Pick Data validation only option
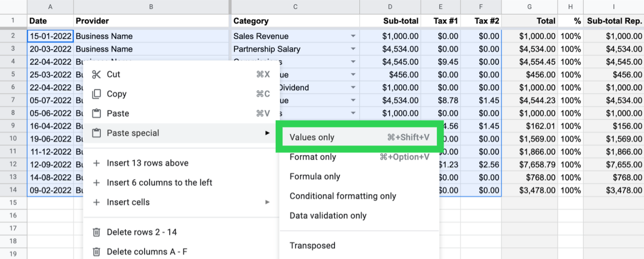 [328, 216]
